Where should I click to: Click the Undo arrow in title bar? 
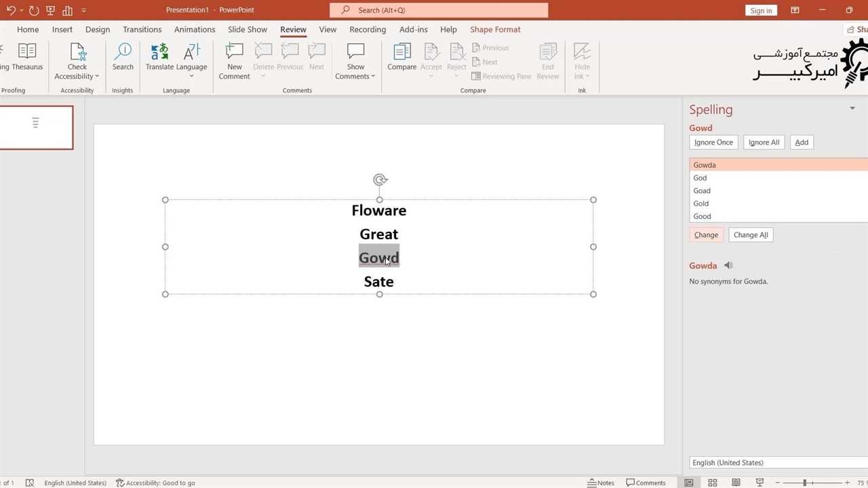tap(11, 10)
